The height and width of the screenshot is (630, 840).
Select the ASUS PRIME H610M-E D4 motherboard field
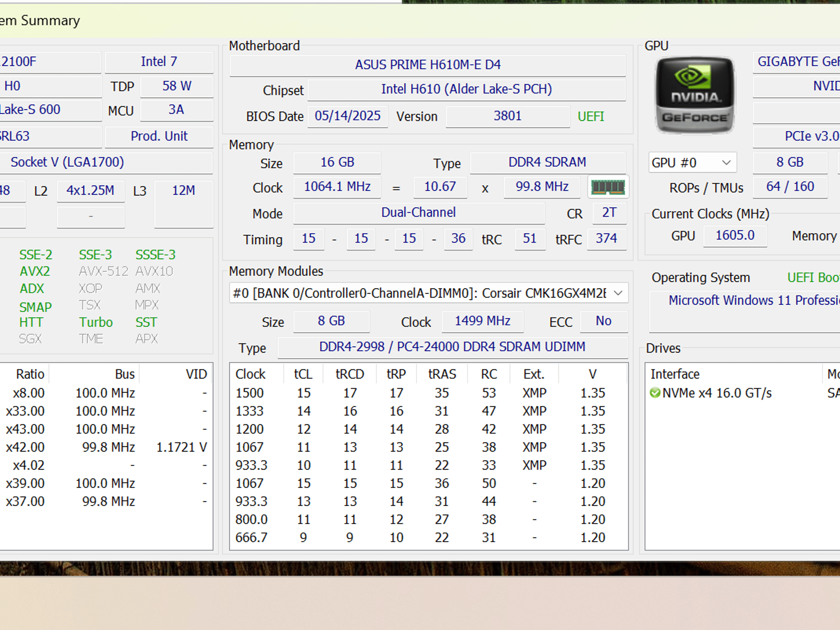click(428, 65)
